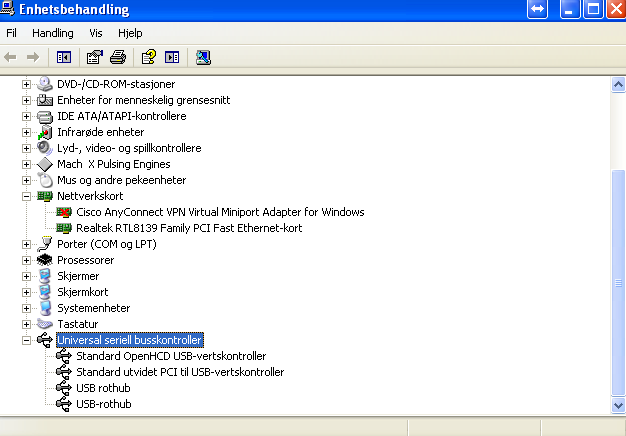Viewport: 626px width, 436px height.
Task: Click the Realtek RTL8139 adapter icon
Action: tap(64, 228)
